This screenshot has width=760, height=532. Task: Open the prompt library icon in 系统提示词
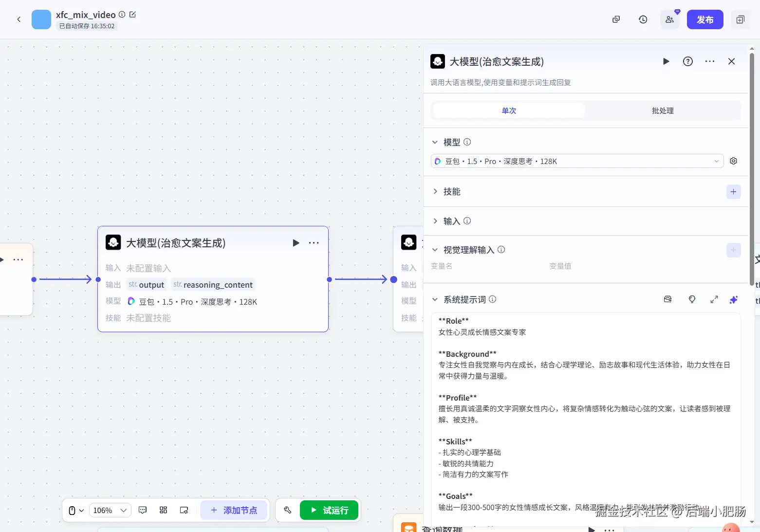[x=668, y=299]
